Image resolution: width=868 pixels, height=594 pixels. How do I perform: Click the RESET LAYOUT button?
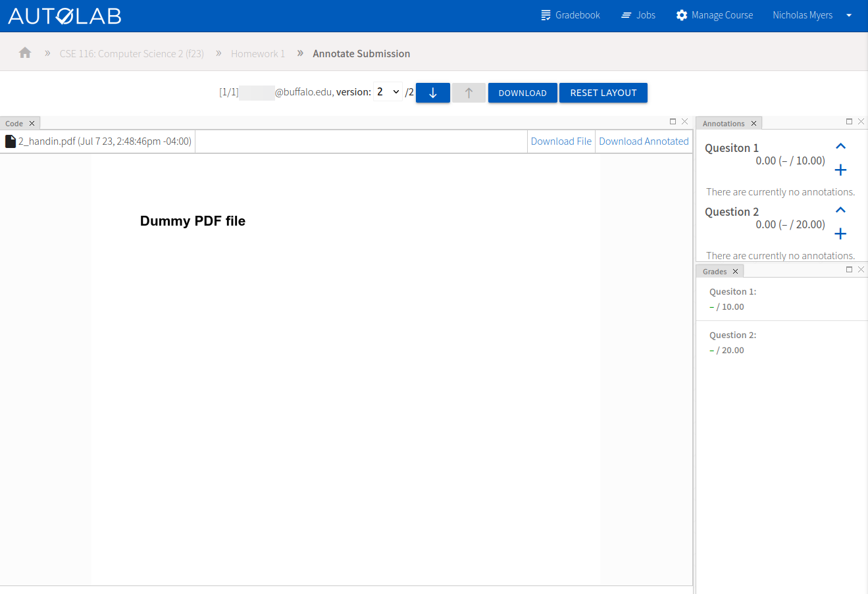click(x=603, y=93)
